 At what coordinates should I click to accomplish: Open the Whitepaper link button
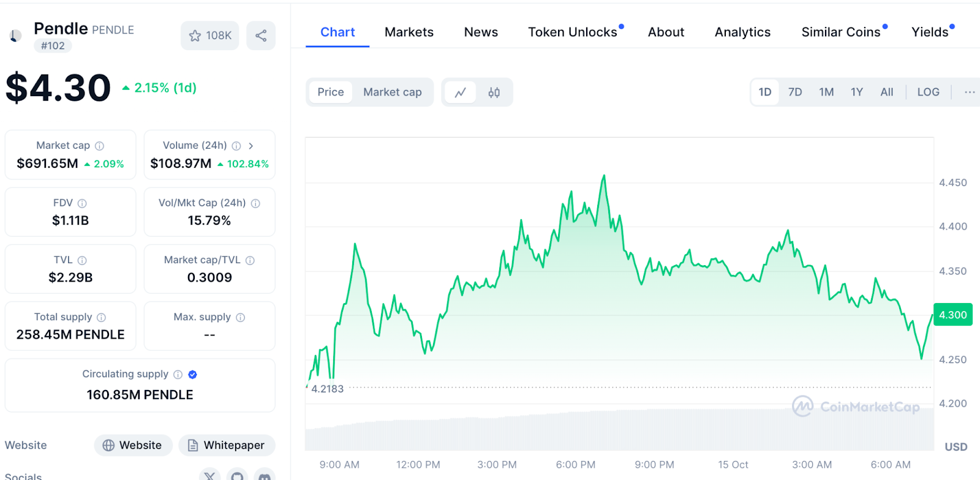click(x=227, y=445)
